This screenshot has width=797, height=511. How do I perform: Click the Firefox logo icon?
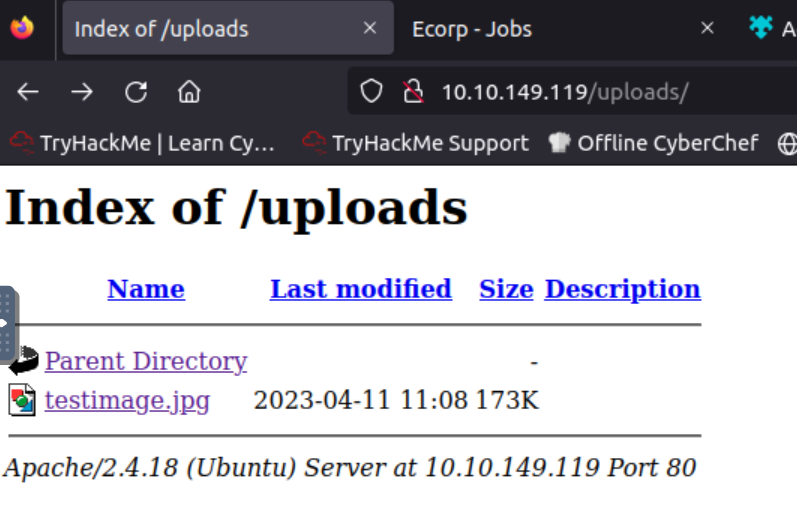tap(22, 28)
